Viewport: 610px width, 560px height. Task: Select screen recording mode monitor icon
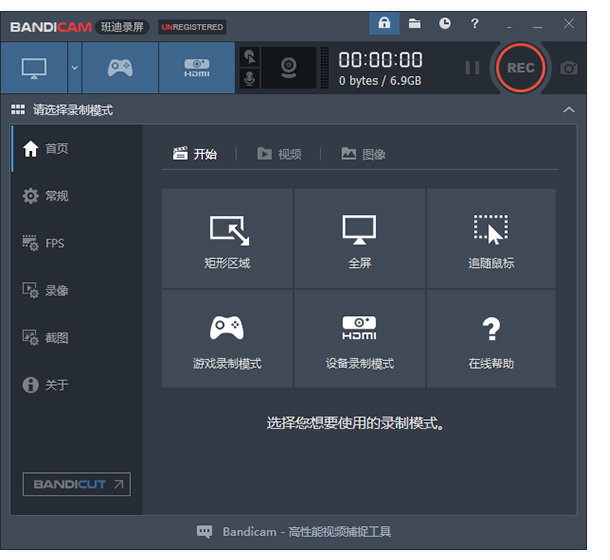[34, 68]
